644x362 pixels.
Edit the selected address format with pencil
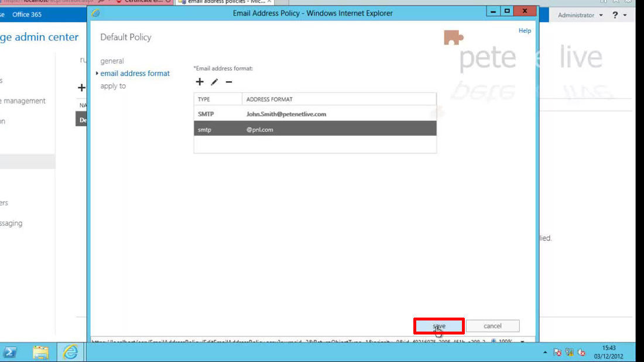(214, 82)
